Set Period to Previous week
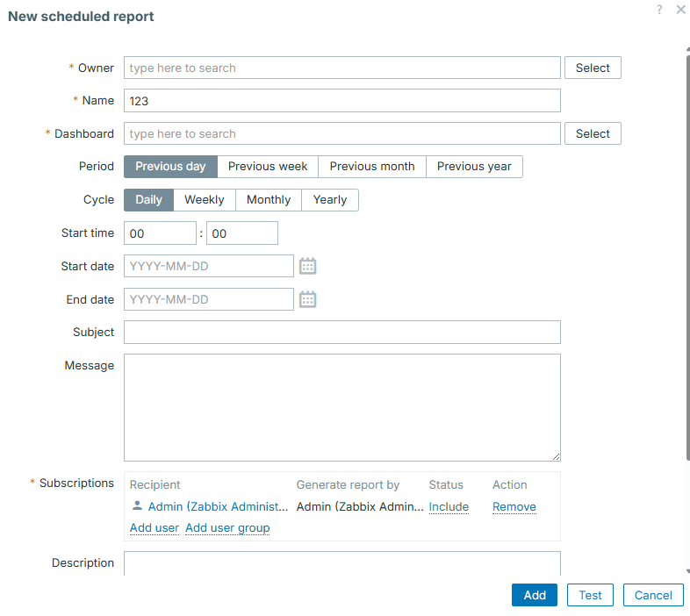The image size is (690, 616). 268,167
